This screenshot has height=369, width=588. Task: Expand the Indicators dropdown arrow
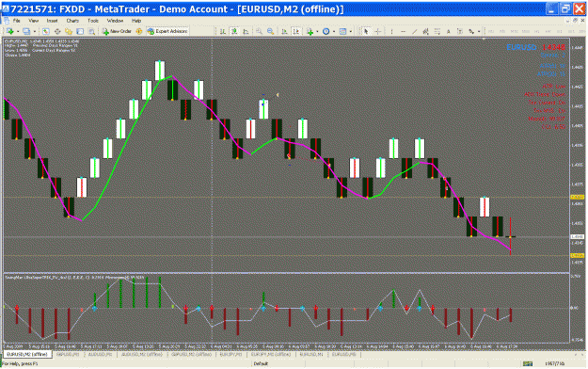tap(317, 31)
